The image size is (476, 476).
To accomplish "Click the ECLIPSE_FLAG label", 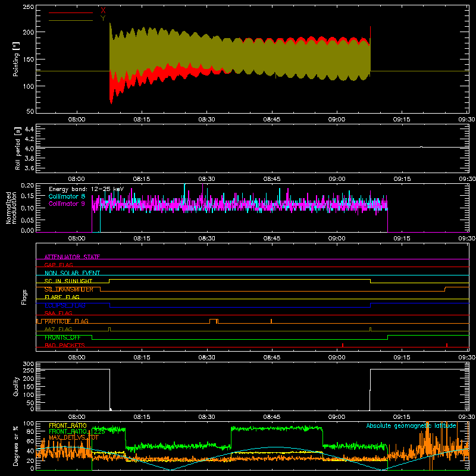I will coord(65,305).
